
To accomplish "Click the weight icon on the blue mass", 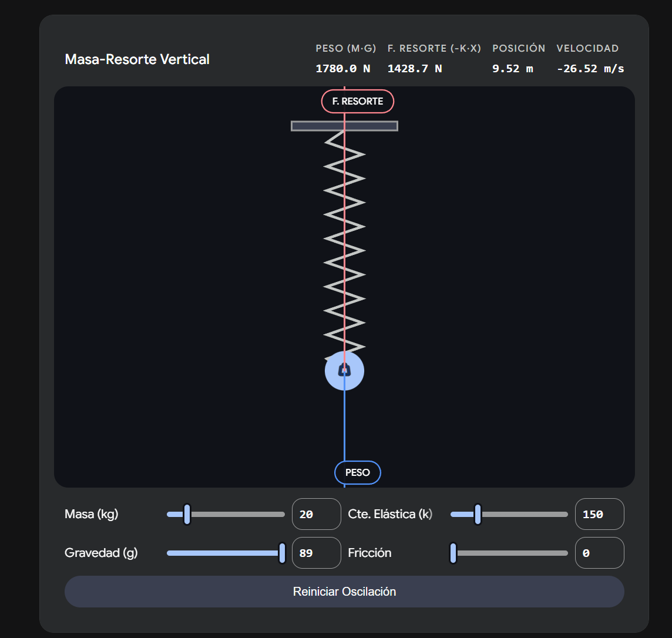I will [344, 370].
